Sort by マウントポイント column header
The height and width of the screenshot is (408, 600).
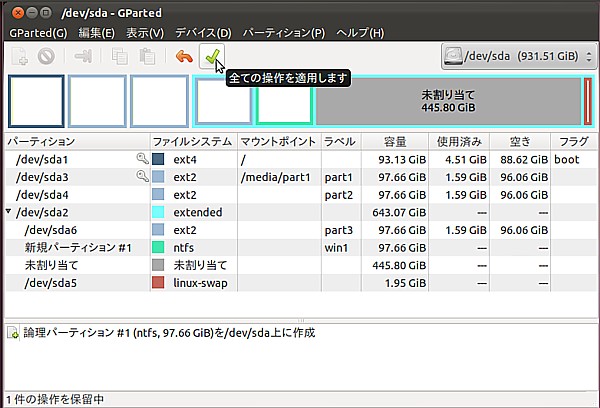(x=279, y=142)
